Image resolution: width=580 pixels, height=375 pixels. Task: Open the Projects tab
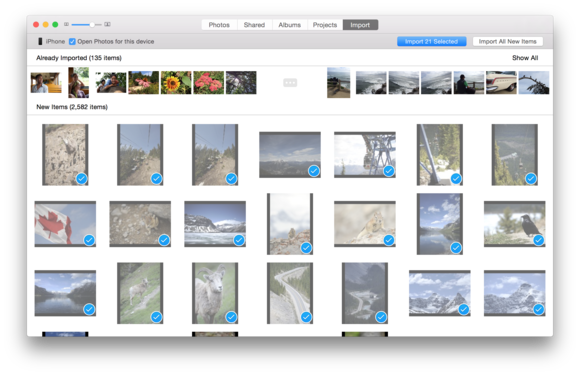pos(325,25)
